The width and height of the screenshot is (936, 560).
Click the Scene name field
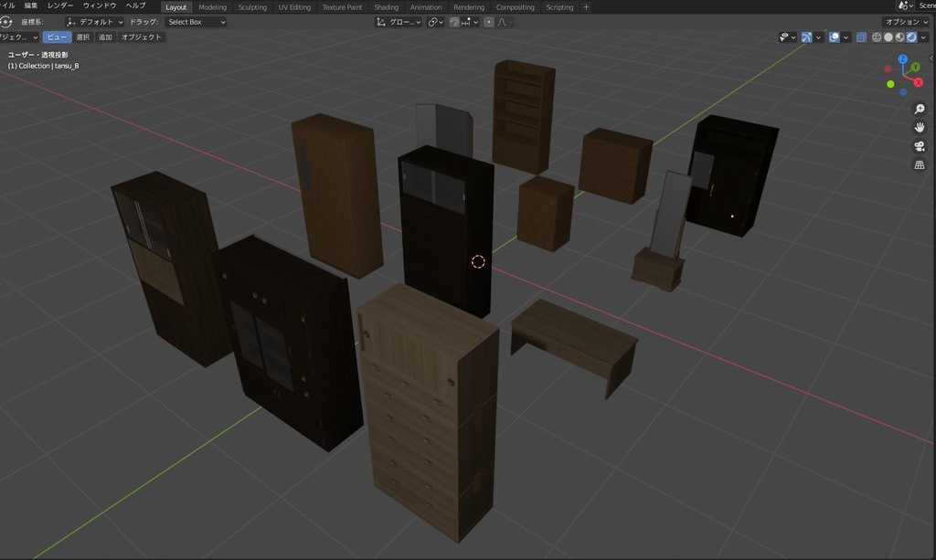coord(927,5)
